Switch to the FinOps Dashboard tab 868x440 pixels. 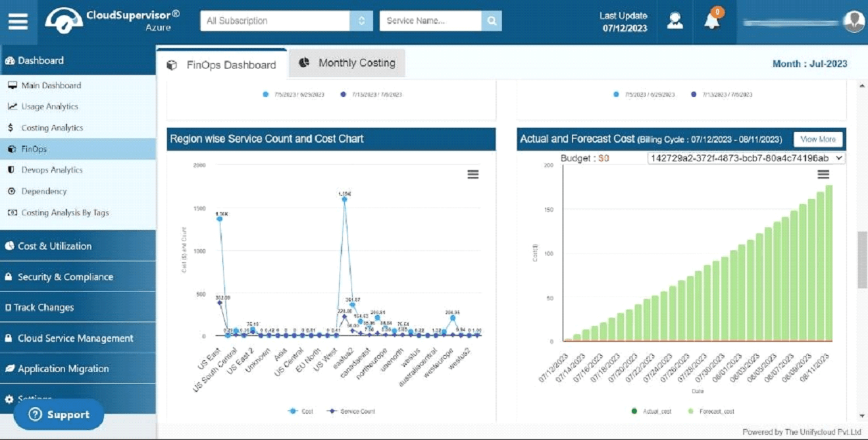click(x=222, y=64)
